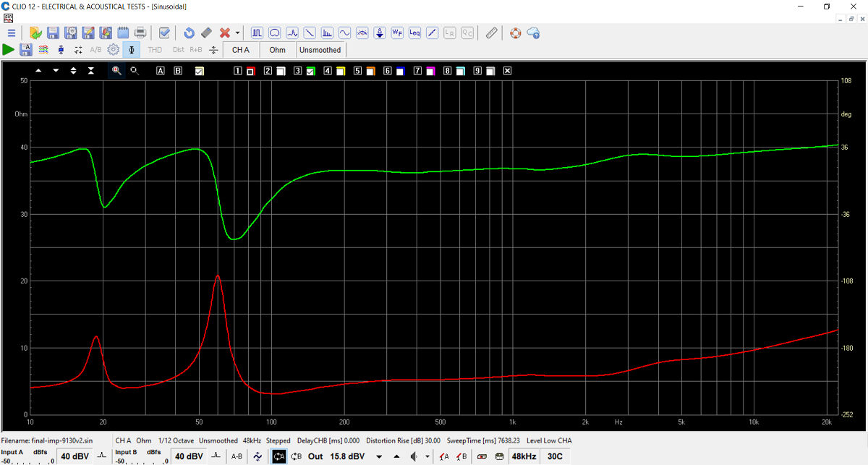
Task: Click the graph zoom-in magnifier icon
Action: point(116,71)
